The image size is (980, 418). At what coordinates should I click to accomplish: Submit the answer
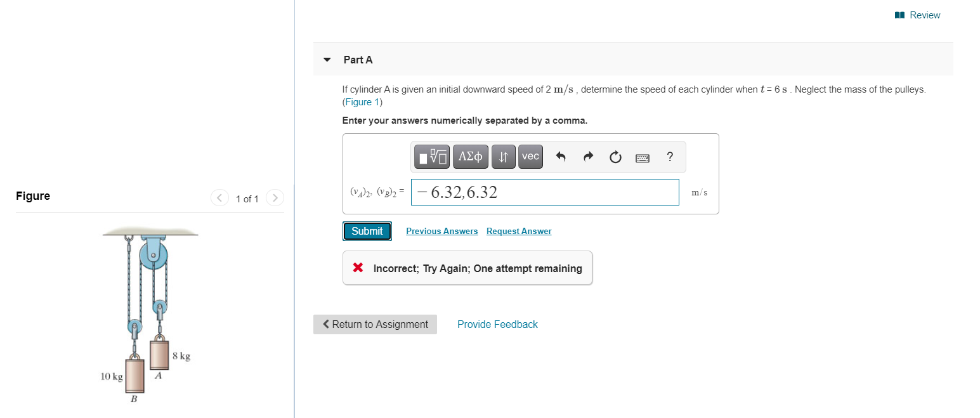(x=367, y=231)
